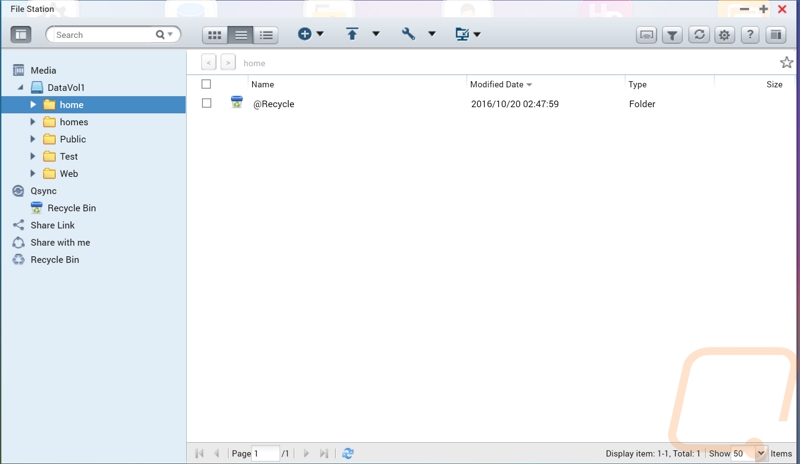The image size is (800, 464).
Task: Open the network media player icon
Action: [646, 35]
